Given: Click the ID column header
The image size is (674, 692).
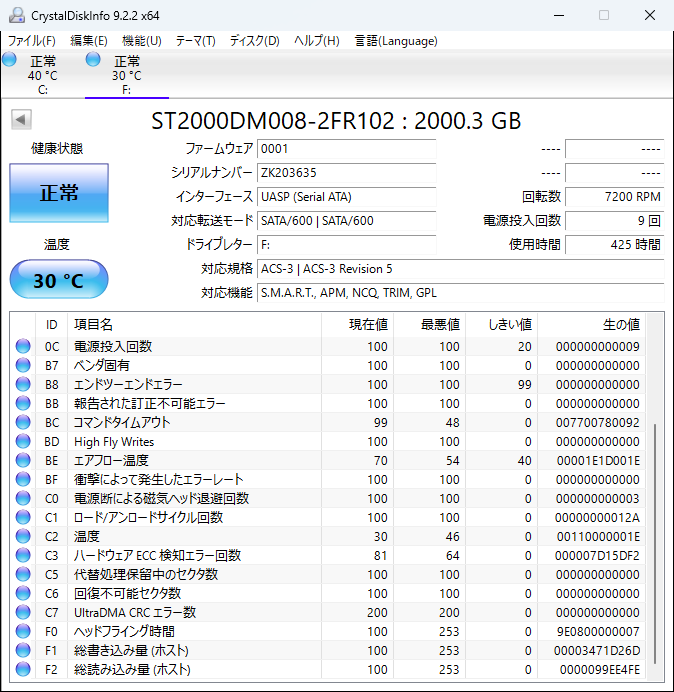Looking at the screenshot, I should click(x=52, y=325).
